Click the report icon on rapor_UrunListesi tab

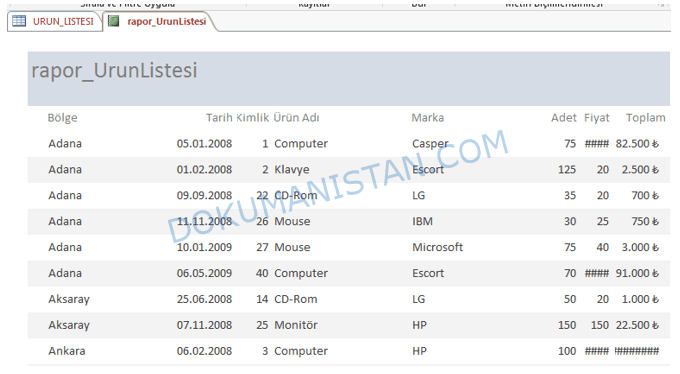(x=114, y=21)
